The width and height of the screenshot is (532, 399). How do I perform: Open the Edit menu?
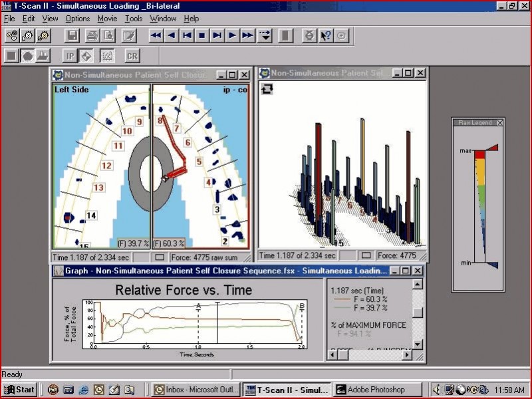29,19
